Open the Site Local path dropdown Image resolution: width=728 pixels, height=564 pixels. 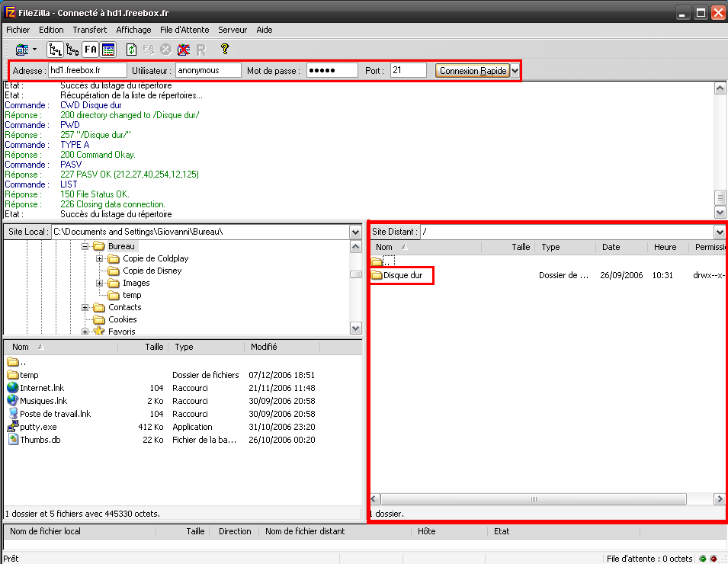pyautogui.click(x=356, y=232)
